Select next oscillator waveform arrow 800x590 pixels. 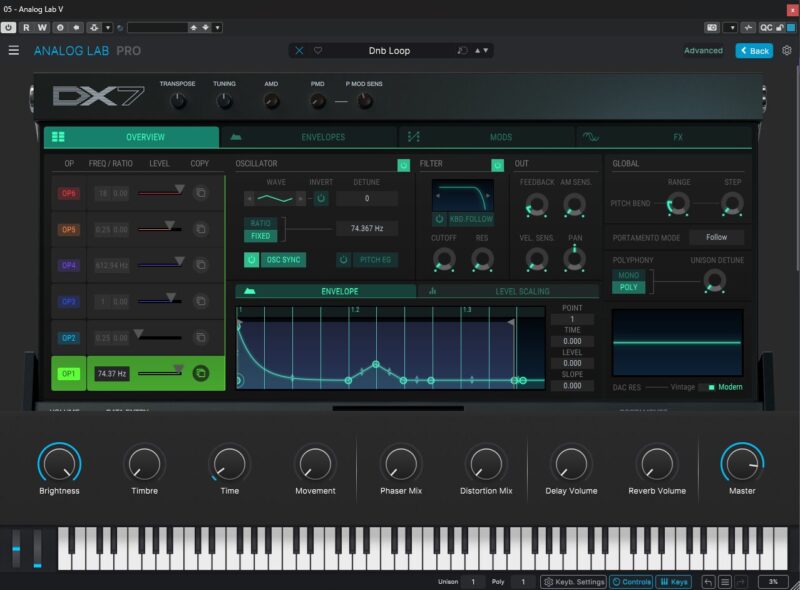[301, 199]
